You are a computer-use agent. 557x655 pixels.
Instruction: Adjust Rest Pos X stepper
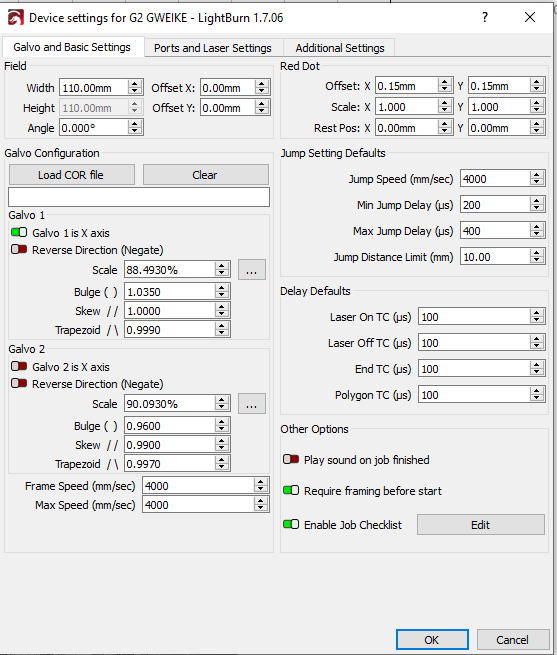pyautogui.click(x=445, y=127)
